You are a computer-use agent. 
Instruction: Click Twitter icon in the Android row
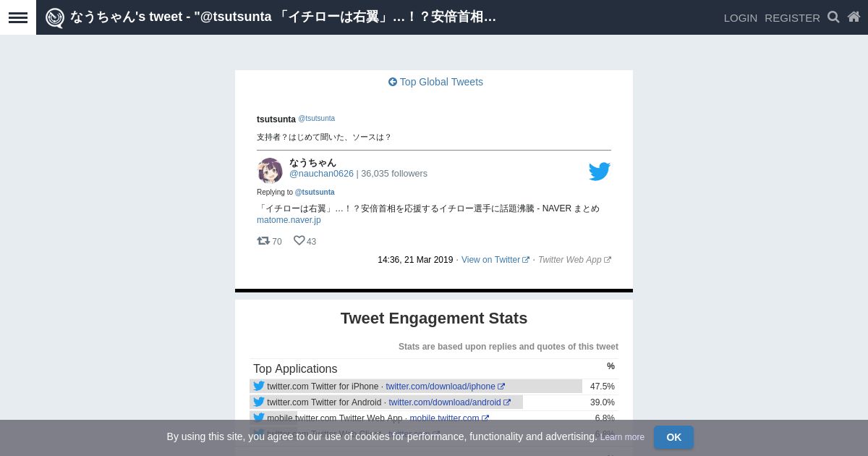258,402
